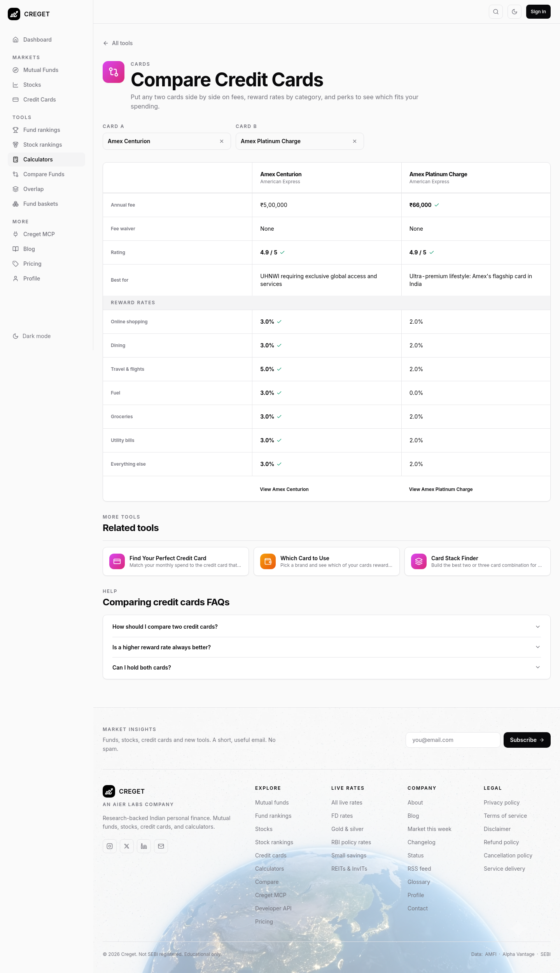Click the View Amex Platinum Charge link

pyautogui.click(x=441, y=489)
